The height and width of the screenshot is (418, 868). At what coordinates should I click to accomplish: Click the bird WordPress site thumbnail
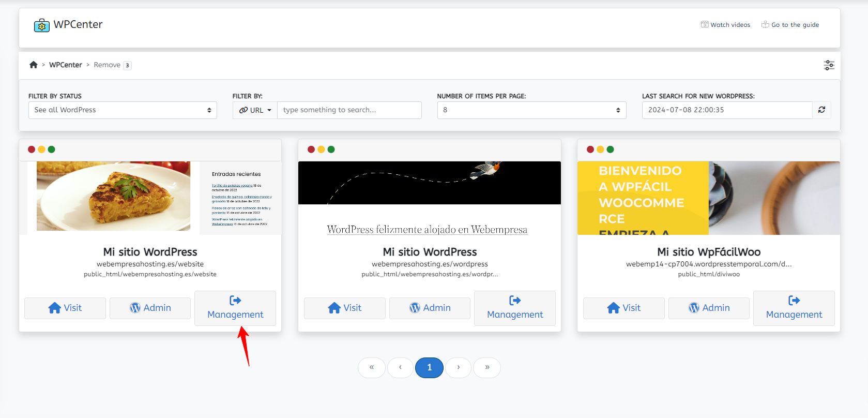[x=430, y=198]
